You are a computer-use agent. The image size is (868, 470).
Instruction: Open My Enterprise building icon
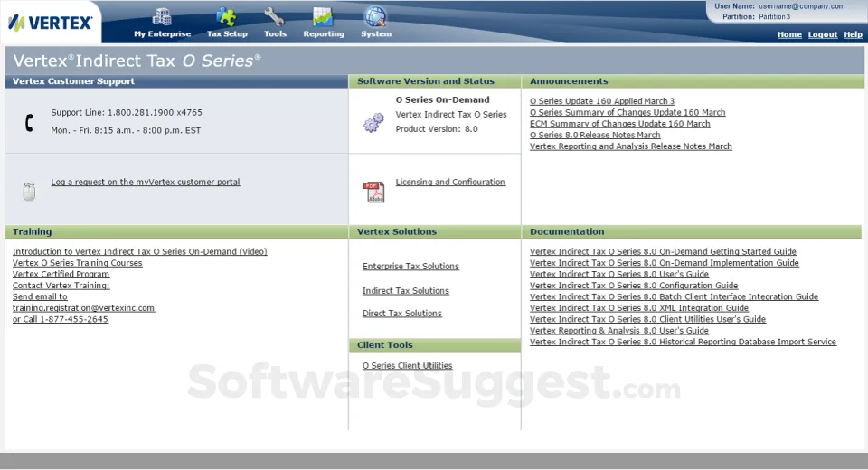[162, 16]
